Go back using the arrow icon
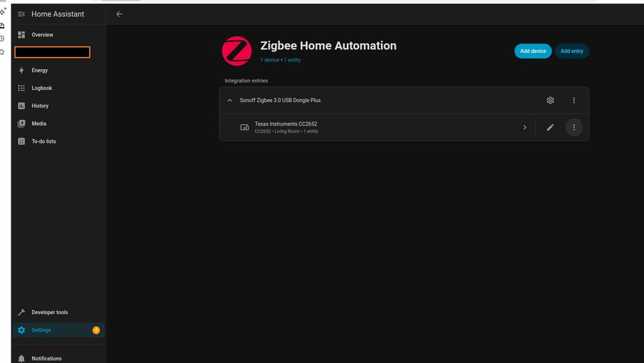This screenshot has height=363, width=644. pyautogui.click(x=119, y=14)
